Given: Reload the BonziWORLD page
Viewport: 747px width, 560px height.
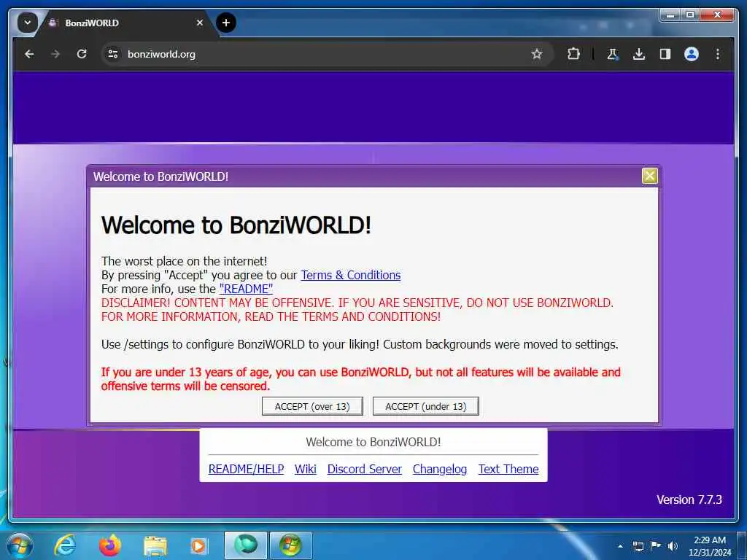Looking at the screenshot, I should point(82,54).
